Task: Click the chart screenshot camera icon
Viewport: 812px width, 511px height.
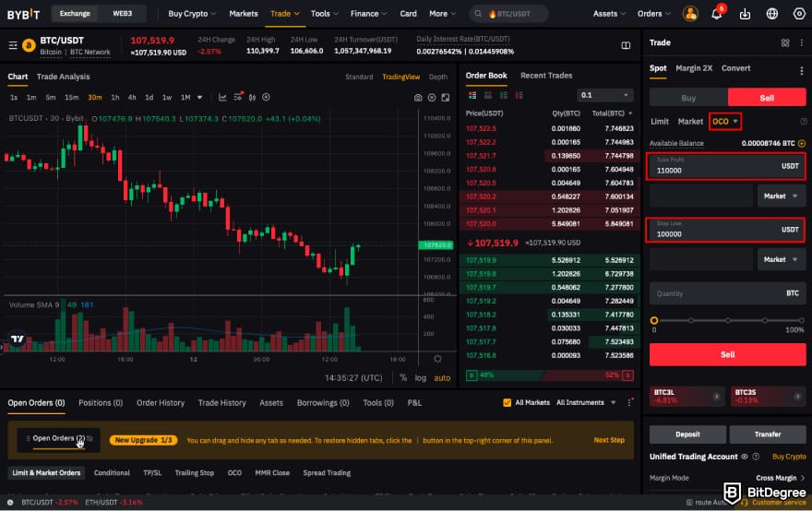Action: [418, 98]
